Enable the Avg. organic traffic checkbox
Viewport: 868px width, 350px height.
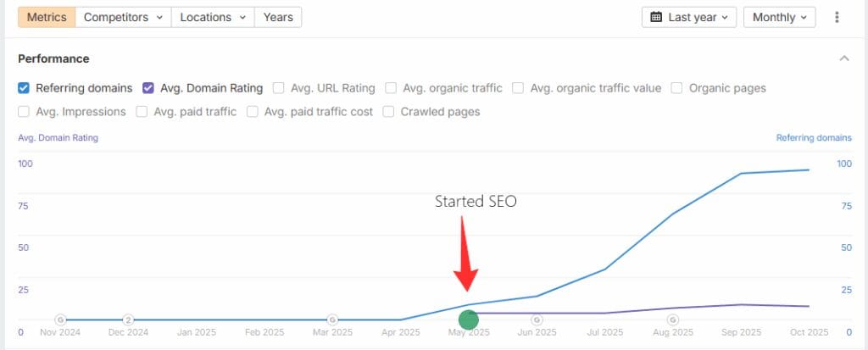(x=392, y=87)
